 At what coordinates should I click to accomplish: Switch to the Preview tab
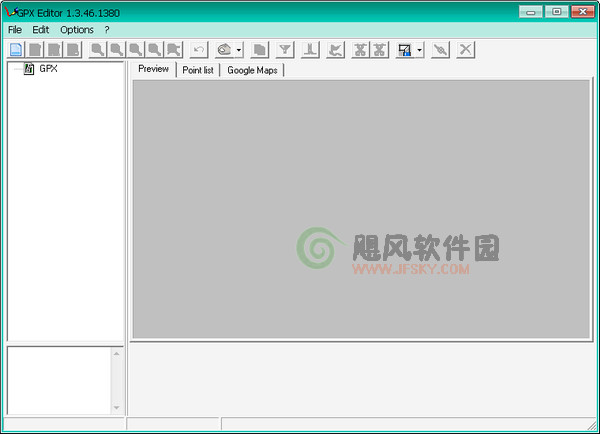pyautogui.click(x=153, y=69)
